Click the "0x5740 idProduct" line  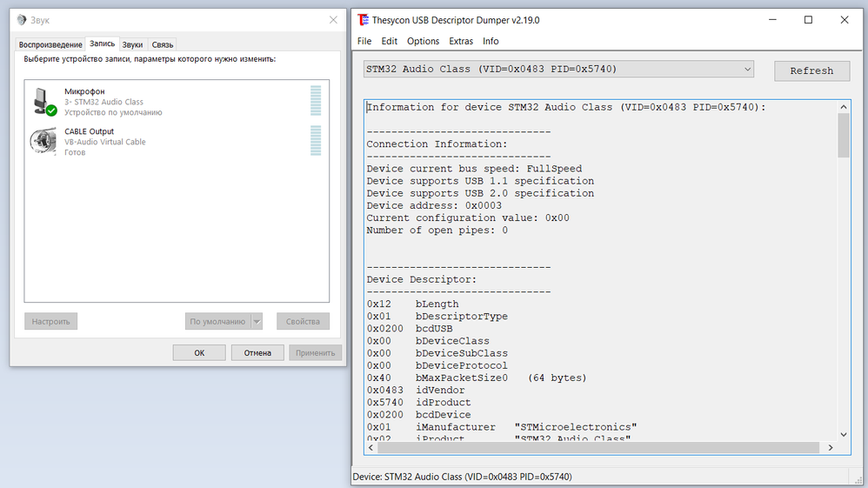[418, 402]
